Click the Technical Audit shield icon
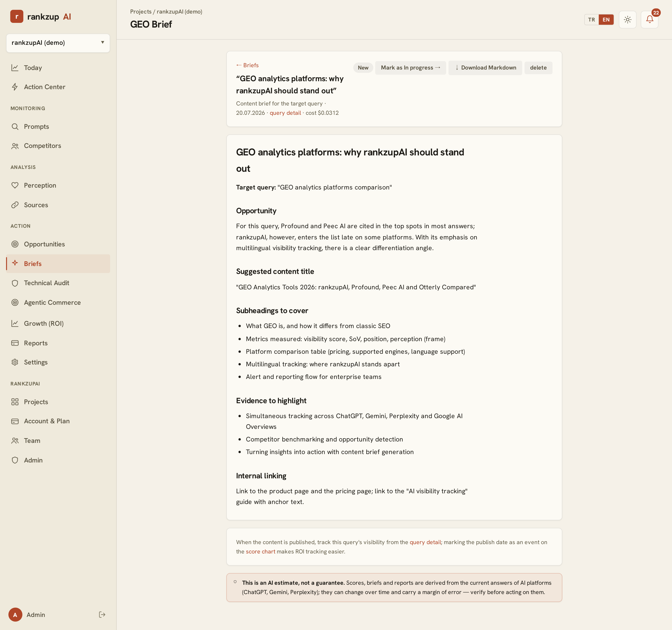672x630 pixels. pos(15,283)
